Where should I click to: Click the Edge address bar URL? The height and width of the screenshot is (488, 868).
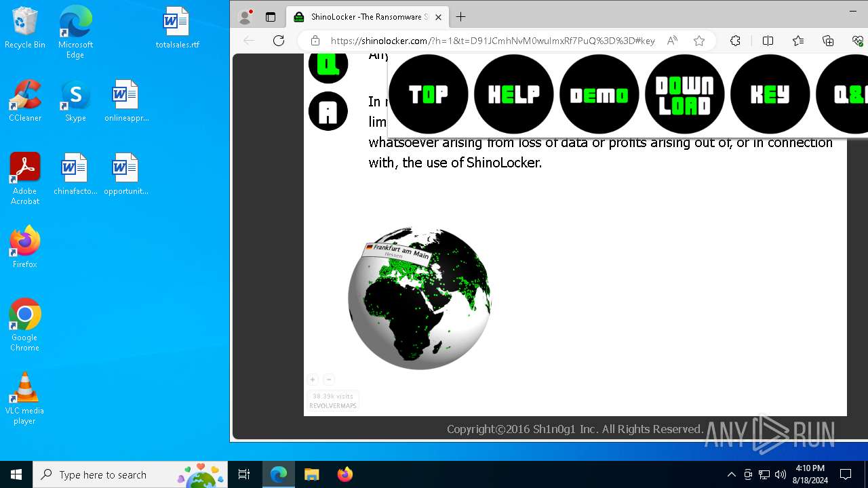(492, 41)
